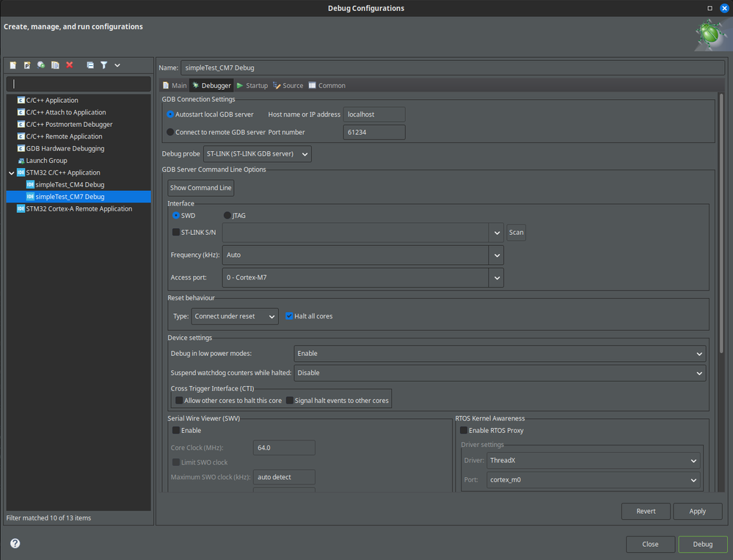Duplicate the selected launch configuration

pyautogui.click(x=55, y=65)
